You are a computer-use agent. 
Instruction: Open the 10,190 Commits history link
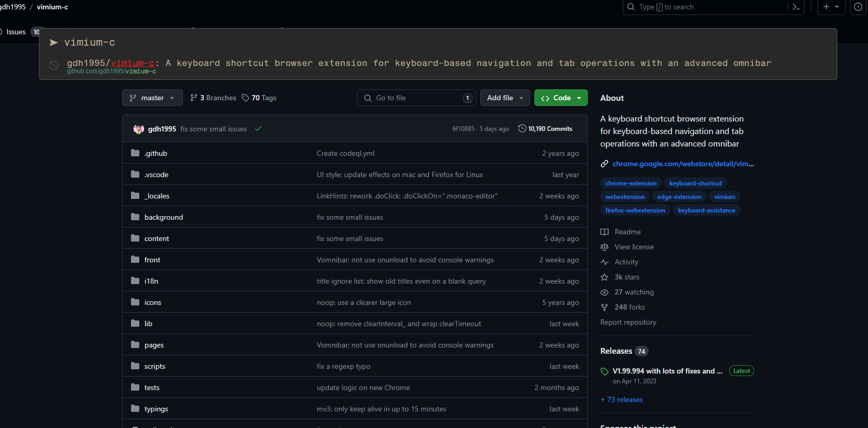click(545, 129)
